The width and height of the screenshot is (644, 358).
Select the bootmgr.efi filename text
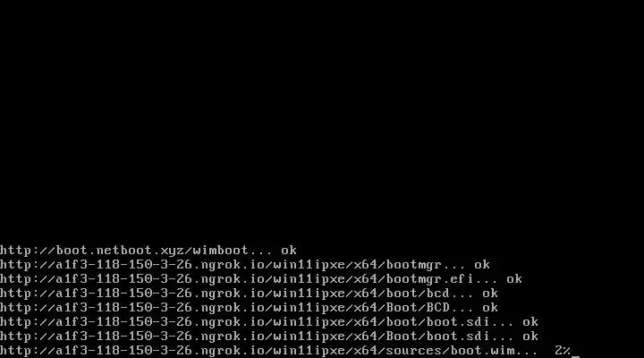click(x=429, y=279)
